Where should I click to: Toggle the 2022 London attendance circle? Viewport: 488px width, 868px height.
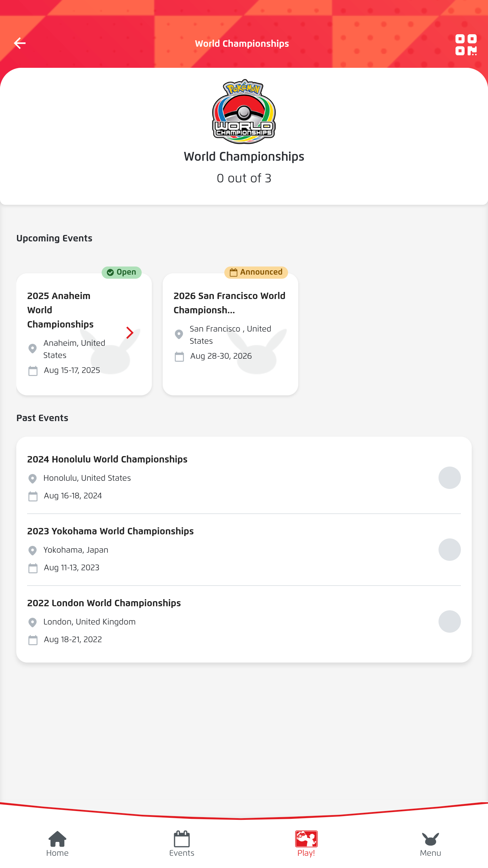pos(450,622)
